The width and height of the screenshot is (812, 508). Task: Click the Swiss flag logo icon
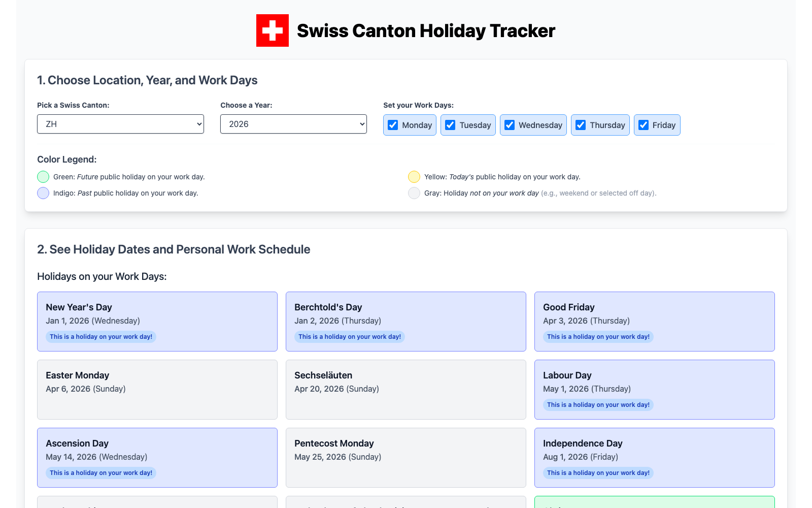[273, 30]
